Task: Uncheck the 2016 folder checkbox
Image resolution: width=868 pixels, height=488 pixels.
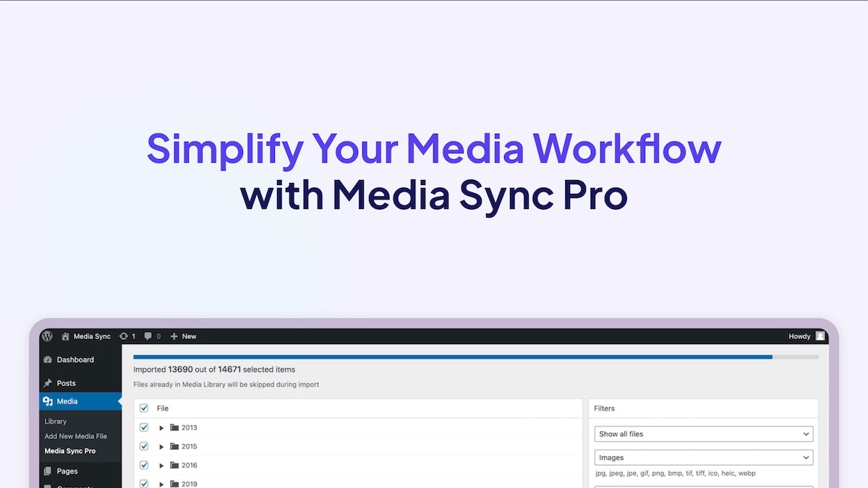Action: (x=143, y=465)
